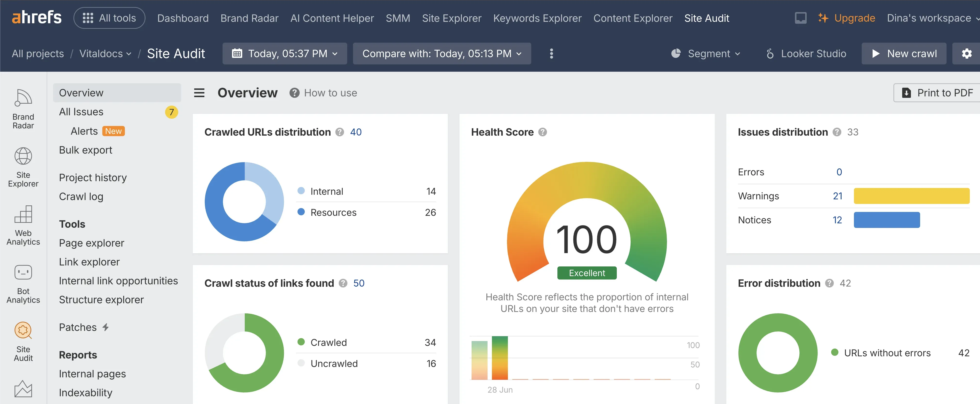Open Crawl log
Image resolution: width=980 pixels, height=404 pixels.
pyautogui.click(x=81, y=196)
